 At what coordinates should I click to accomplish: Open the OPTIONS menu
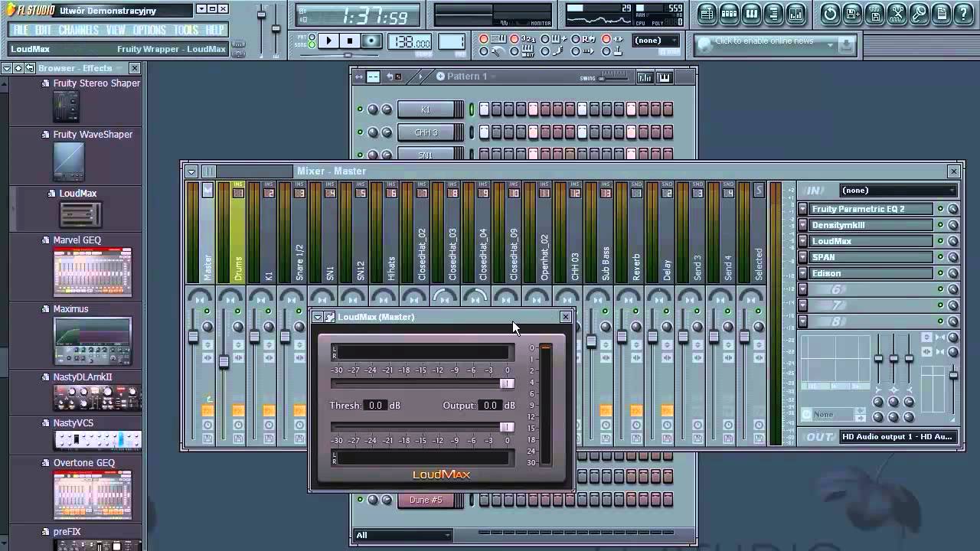tap(149, 30)
